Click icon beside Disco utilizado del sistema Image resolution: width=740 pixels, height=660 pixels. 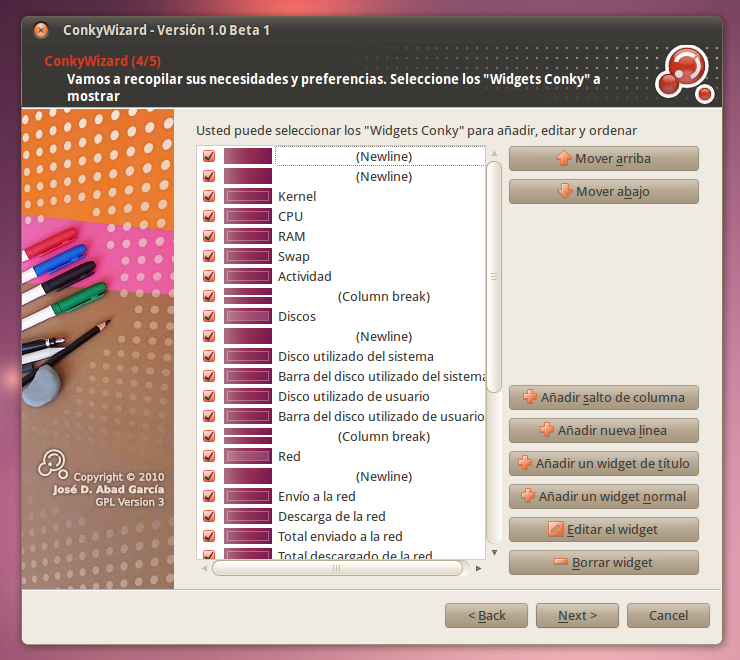coord(248,356)
